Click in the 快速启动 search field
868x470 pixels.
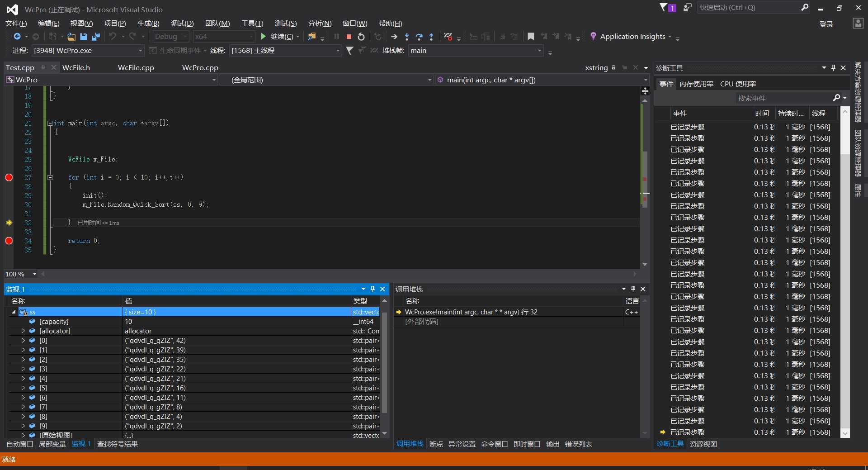coord(749,8)
